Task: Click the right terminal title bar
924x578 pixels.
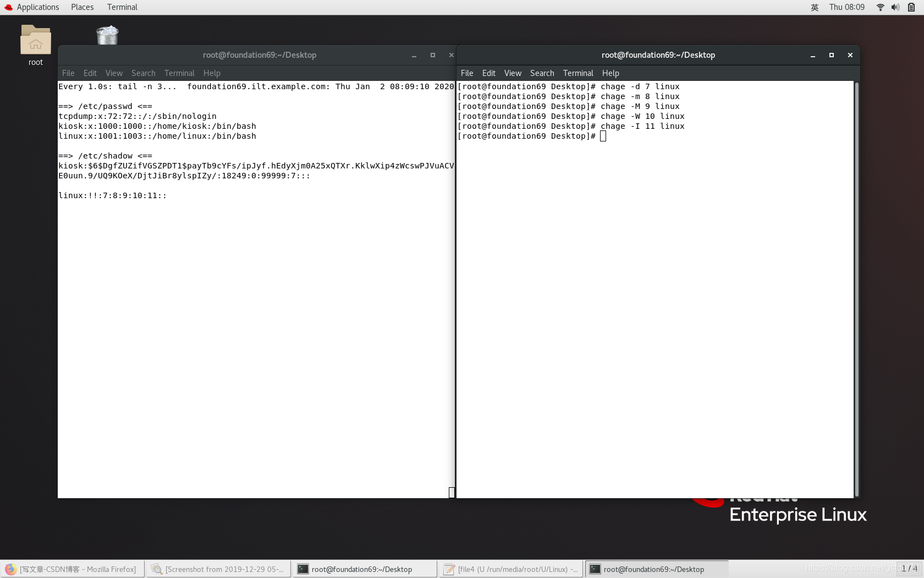Action: click(x=658, y=55)
